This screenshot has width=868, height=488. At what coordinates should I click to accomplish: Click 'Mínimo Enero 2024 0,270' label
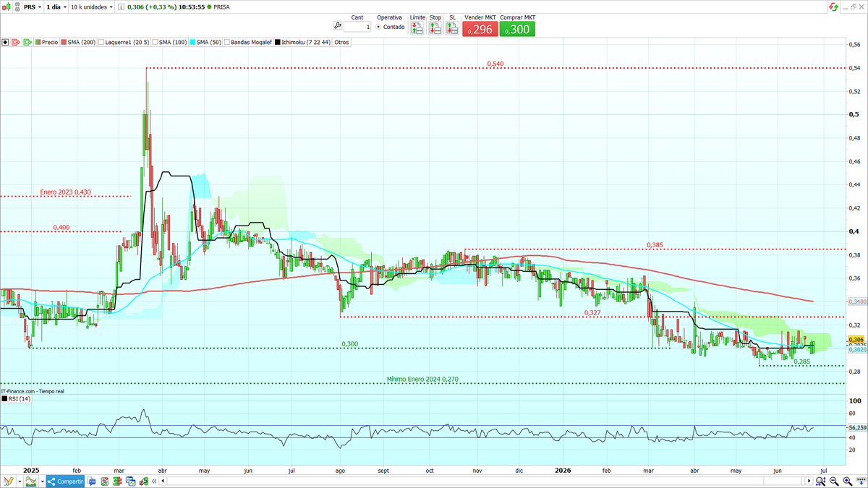pos(422,379)
